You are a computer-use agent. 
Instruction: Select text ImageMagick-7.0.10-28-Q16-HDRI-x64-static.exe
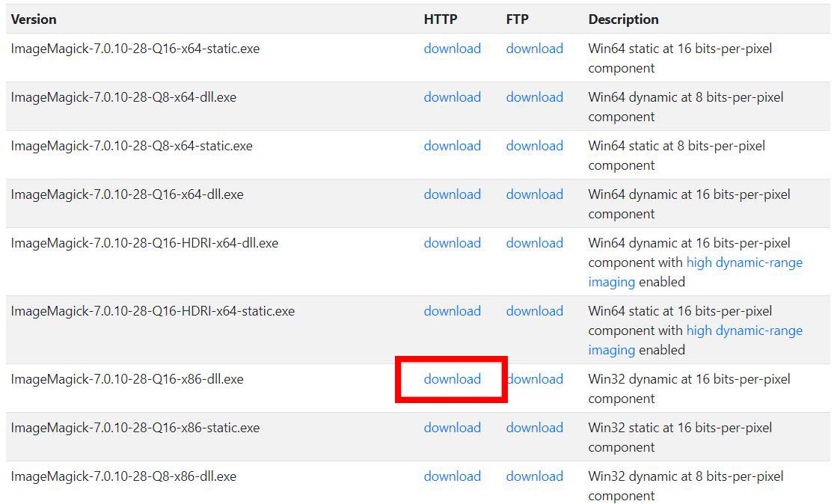[153, 311]
